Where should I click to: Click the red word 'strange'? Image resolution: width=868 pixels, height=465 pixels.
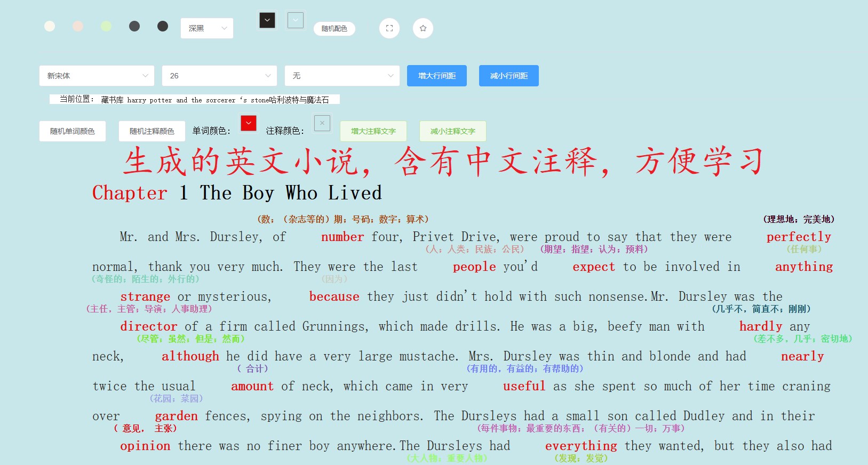coord(145,296)
